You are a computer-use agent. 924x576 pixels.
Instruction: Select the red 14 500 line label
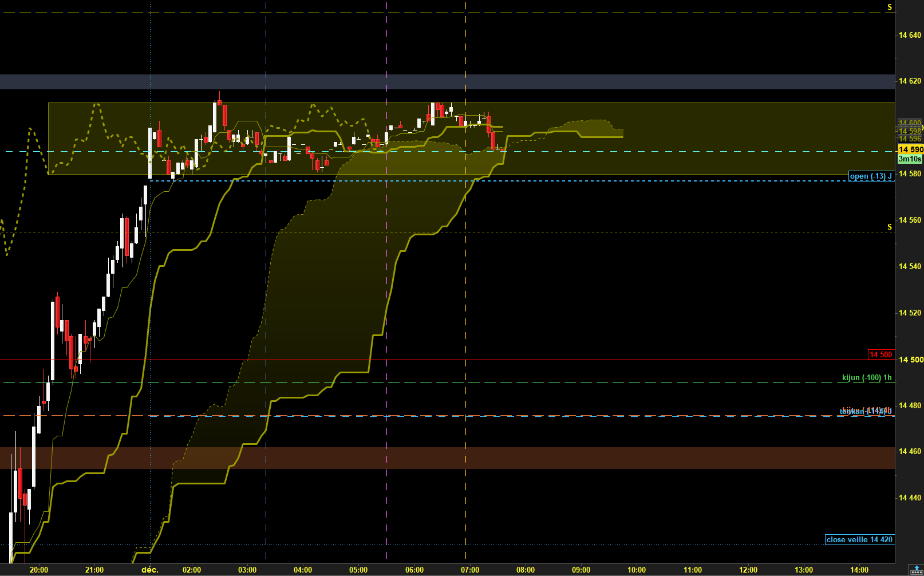[x=880, y=354]
